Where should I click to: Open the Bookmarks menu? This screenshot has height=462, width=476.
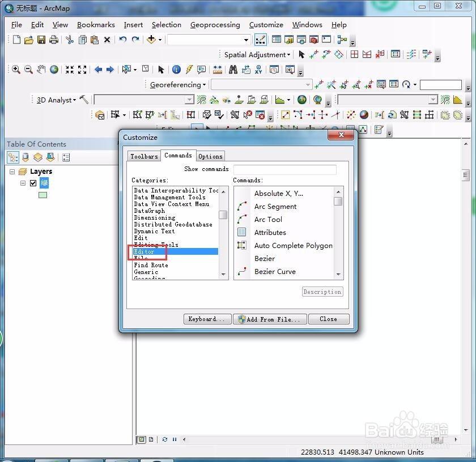(96, 24)
